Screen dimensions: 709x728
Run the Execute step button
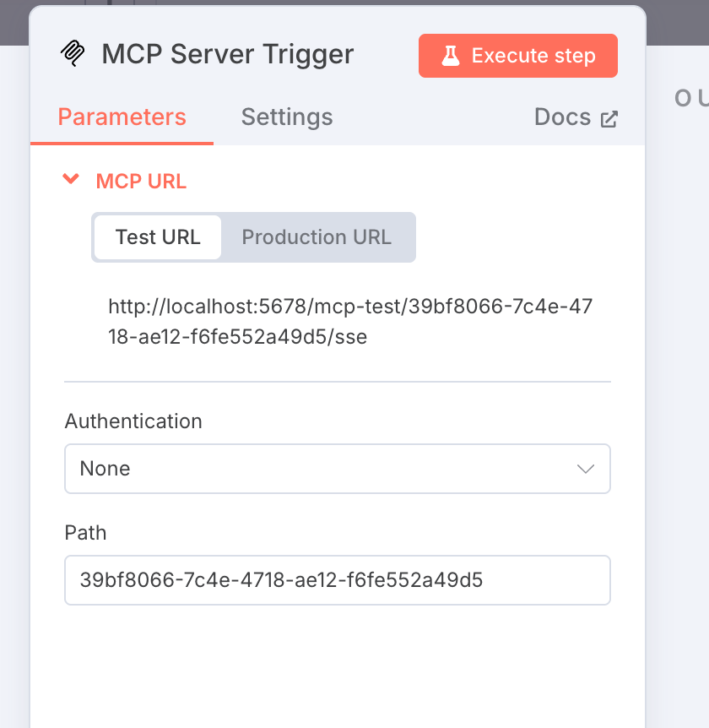pyautogui.click(x=518, y=56)
